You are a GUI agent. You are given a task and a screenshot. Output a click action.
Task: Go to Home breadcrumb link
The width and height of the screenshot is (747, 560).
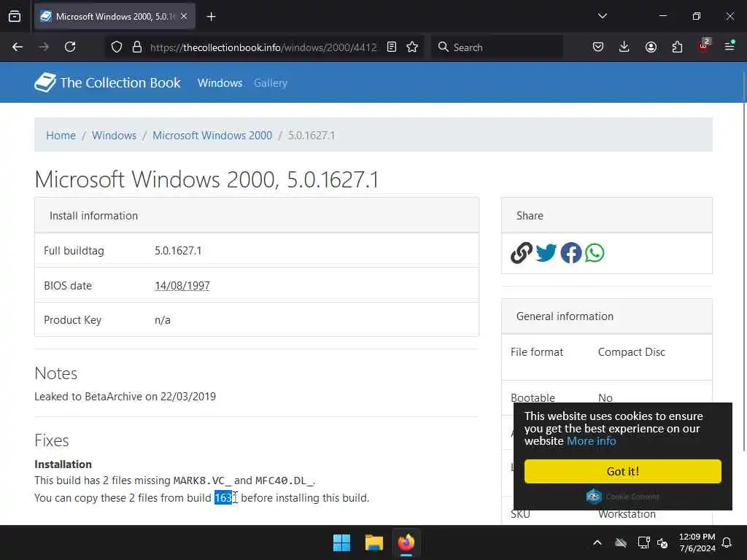(61, 135)
